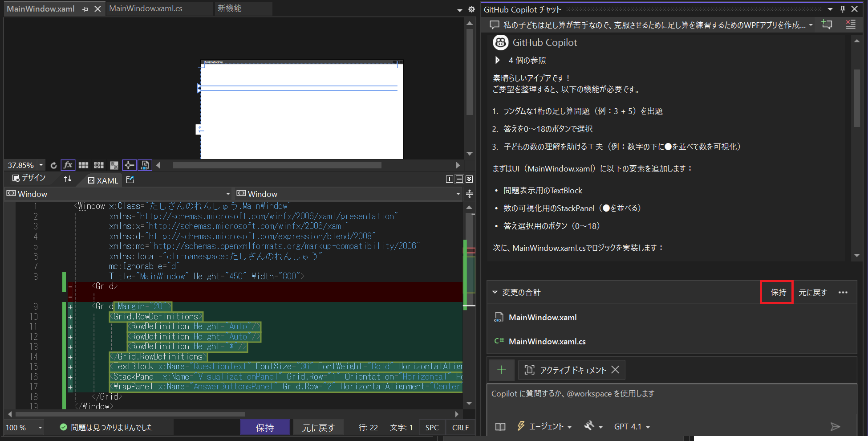Collapse the 変更の合計 section
This screenshot has width=868, height=441.
click(495, 292)
